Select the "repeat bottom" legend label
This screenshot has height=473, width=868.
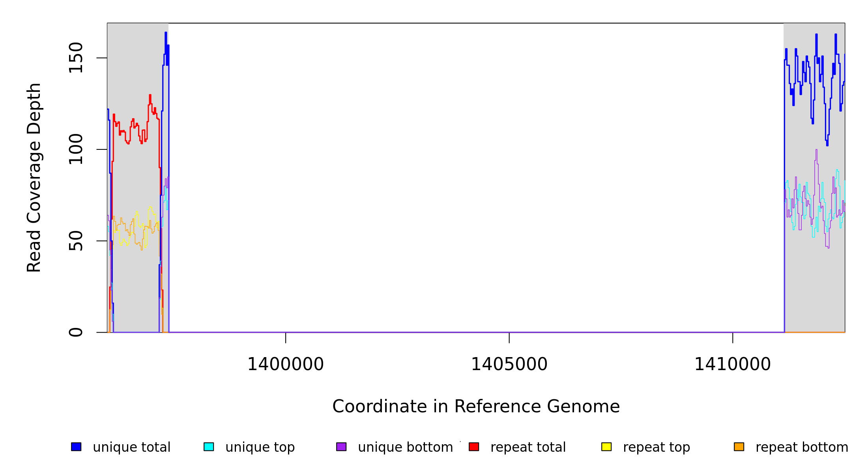[802, 447]
